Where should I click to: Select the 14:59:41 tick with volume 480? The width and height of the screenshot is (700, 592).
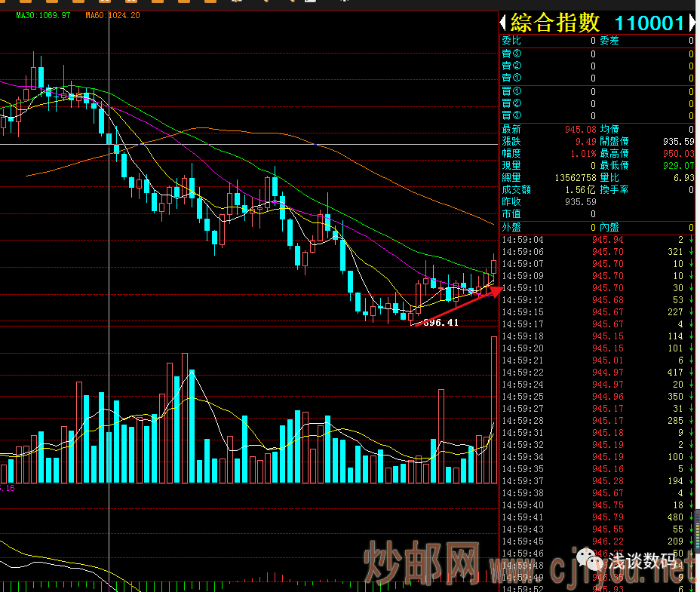tap(596, 517)
